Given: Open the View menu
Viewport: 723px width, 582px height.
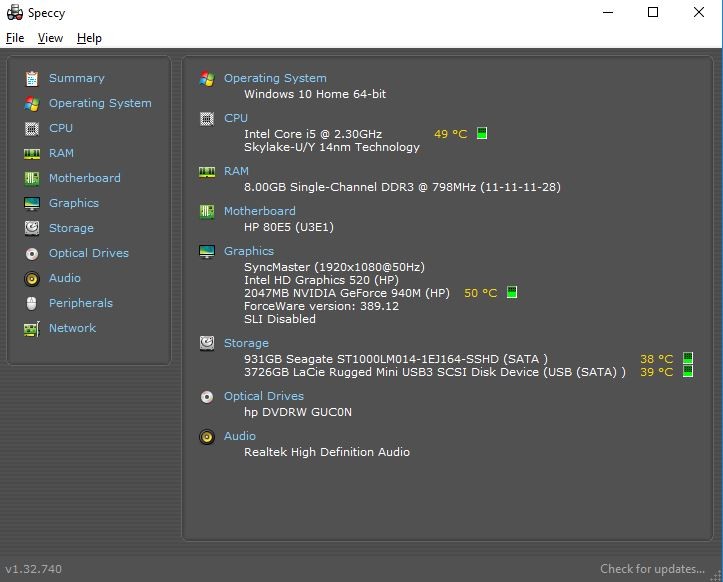Looking at the screenshot, I should (50, 38).
